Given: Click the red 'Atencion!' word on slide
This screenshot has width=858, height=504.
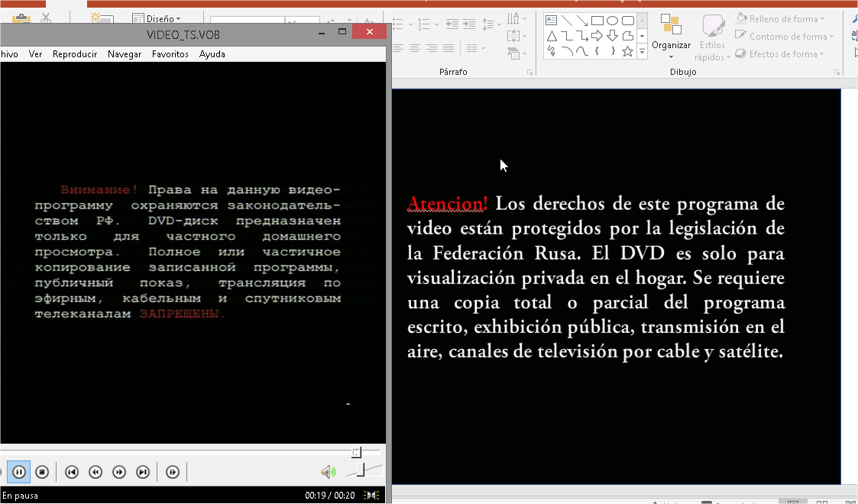Looking at the screenshot, I should pos(447,203).
